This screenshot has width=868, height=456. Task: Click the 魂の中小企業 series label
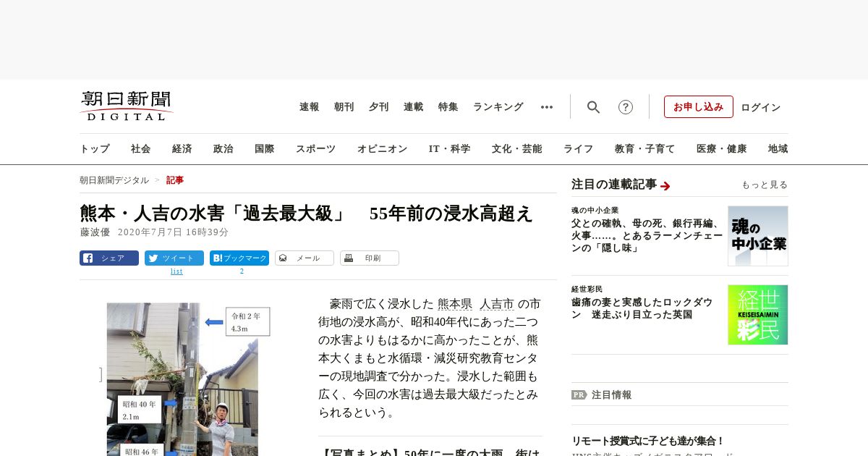tap(595, 211)
